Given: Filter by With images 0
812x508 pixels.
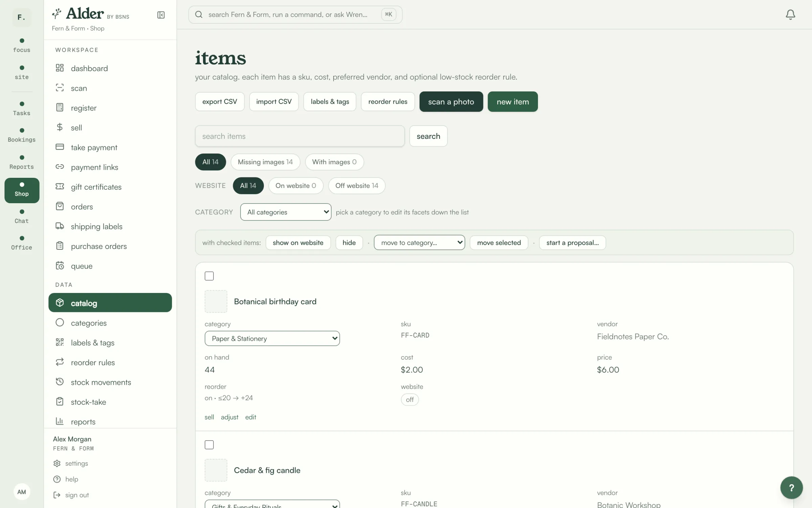Looking at the screenshot, I should tap(334, 162).
